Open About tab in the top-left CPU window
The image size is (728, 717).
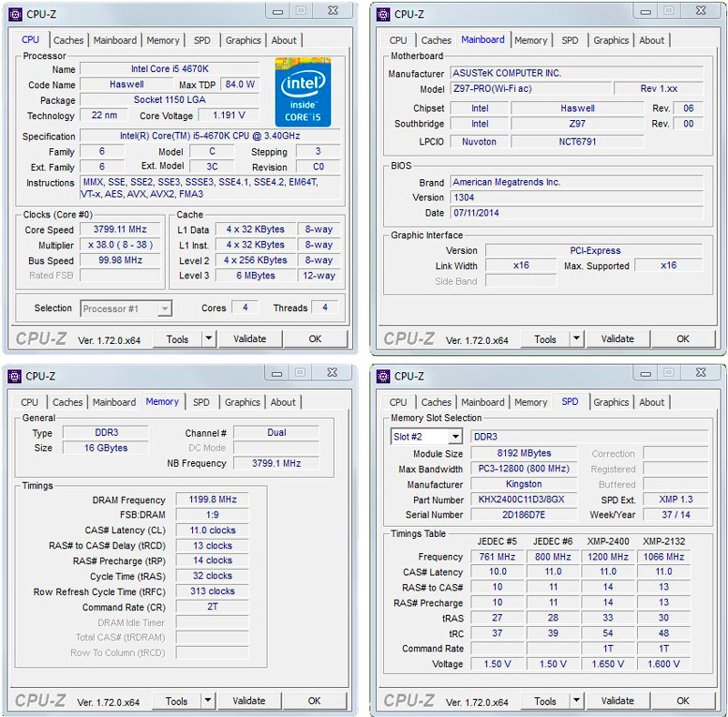(284, 40)
